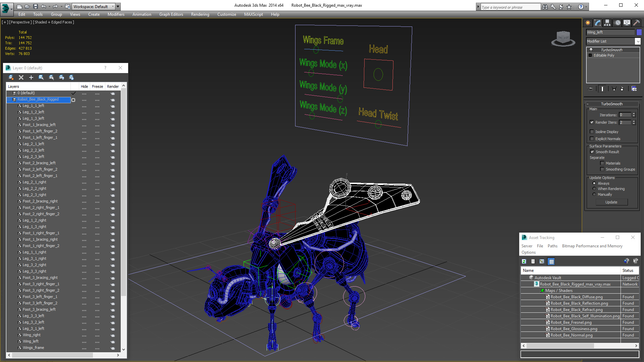Open the redo history dropdown arrow
This screenshot has height=362, width=644.
tap(61, 6)
